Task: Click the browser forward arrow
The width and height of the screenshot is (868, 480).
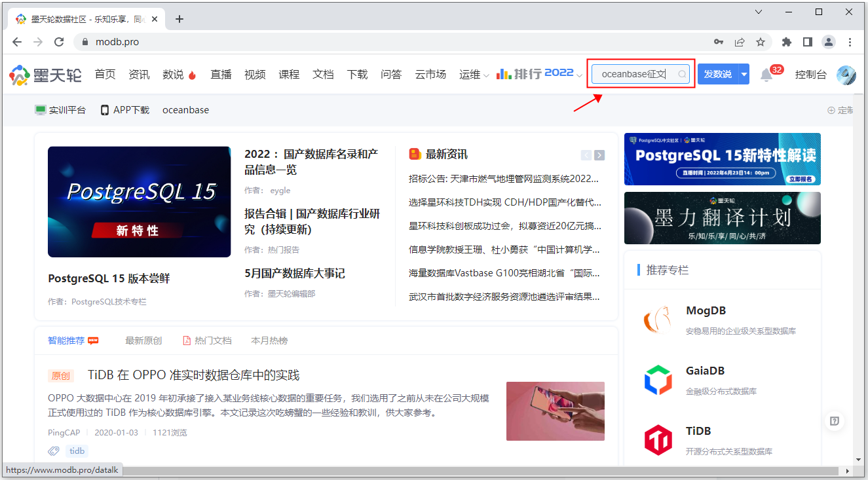Action: tap(38, 42)
